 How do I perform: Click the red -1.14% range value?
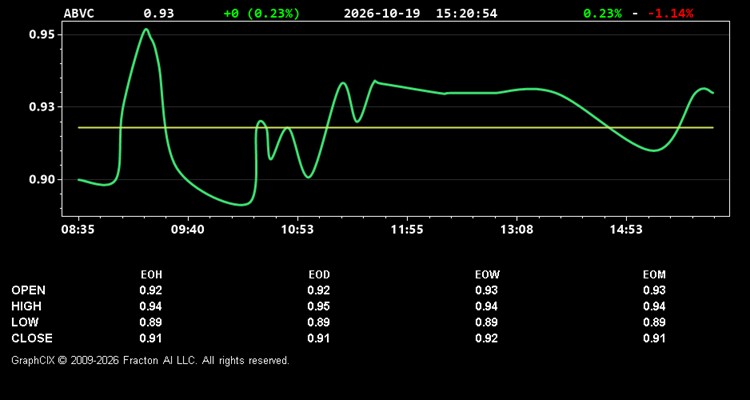point(671,13)
